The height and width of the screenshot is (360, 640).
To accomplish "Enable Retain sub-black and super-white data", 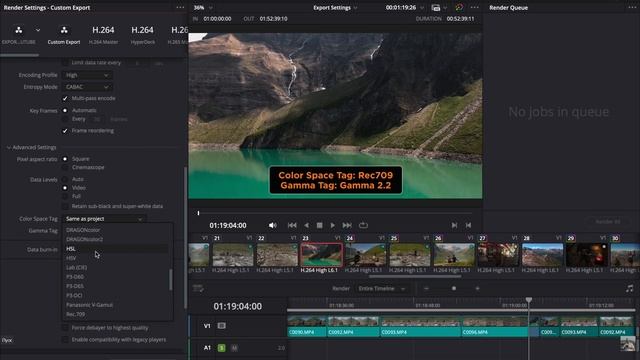I will pyautogui.click(x=65, y=206).
